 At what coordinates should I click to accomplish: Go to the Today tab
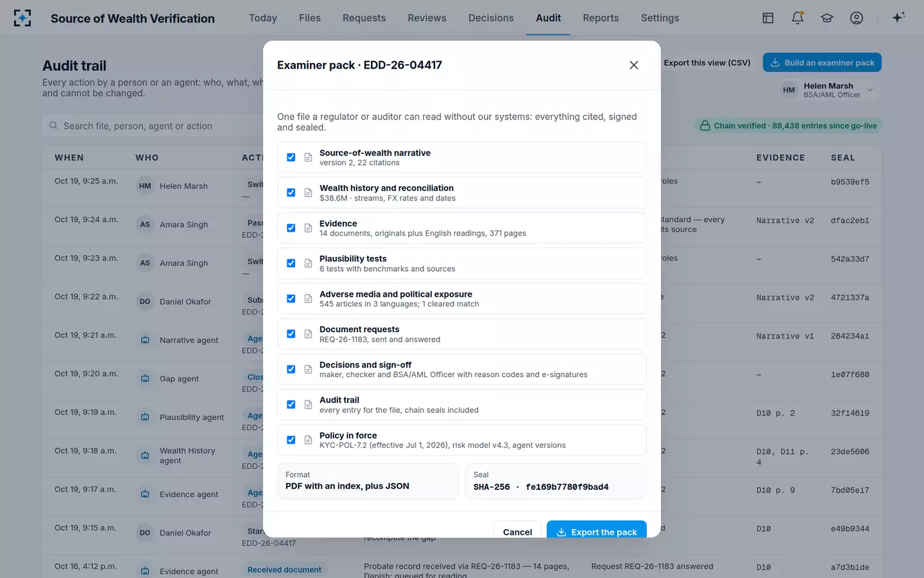click(x=263, y=18)
